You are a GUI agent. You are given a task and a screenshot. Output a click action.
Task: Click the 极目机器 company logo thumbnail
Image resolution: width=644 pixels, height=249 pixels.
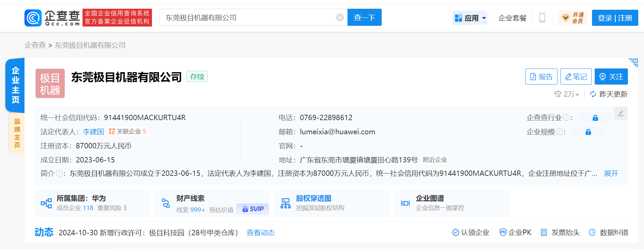(50, 84)
